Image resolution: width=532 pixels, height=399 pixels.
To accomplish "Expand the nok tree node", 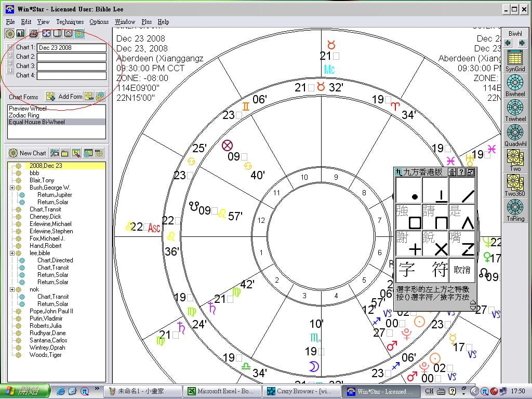I will tap(12, 289).
